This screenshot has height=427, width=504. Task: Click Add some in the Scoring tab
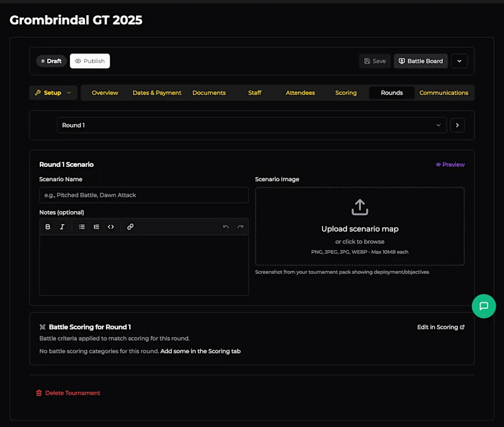pos(200,351)
